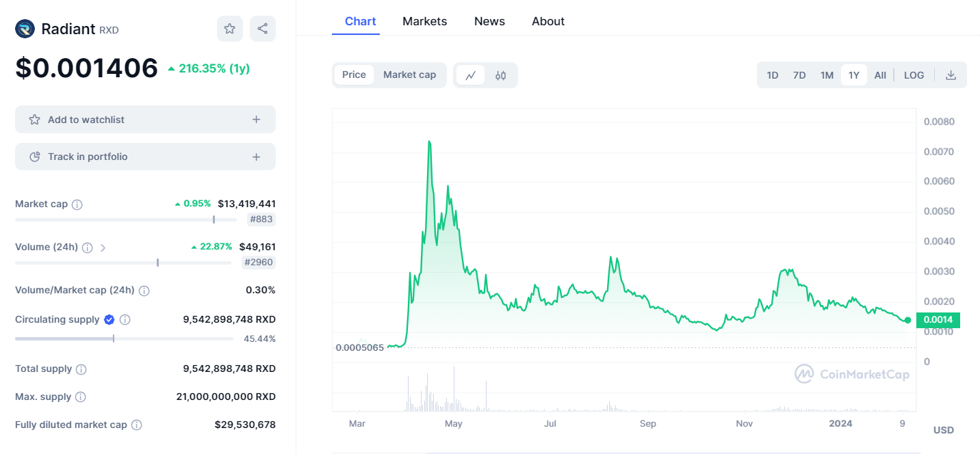Screen dimensions: 980x454
Task: Click the 2024 label on time axis
Action: coord(840,424)
